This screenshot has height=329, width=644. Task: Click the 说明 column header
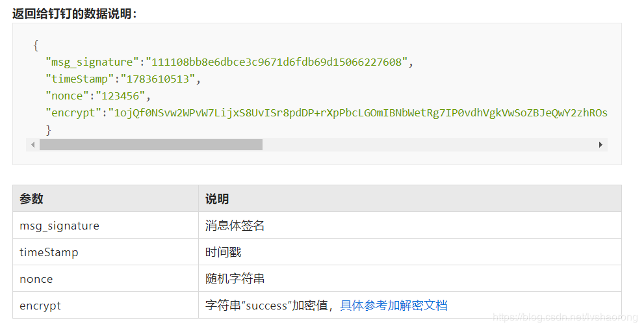click(x=410, y=199)
